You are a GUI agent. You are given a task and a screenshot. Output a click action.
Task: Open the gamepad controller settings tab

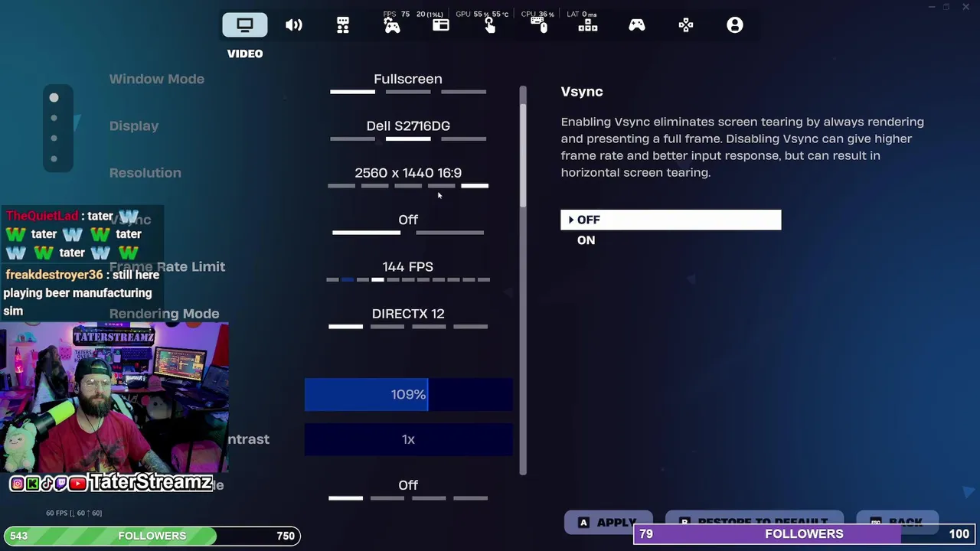pos(637,25)
